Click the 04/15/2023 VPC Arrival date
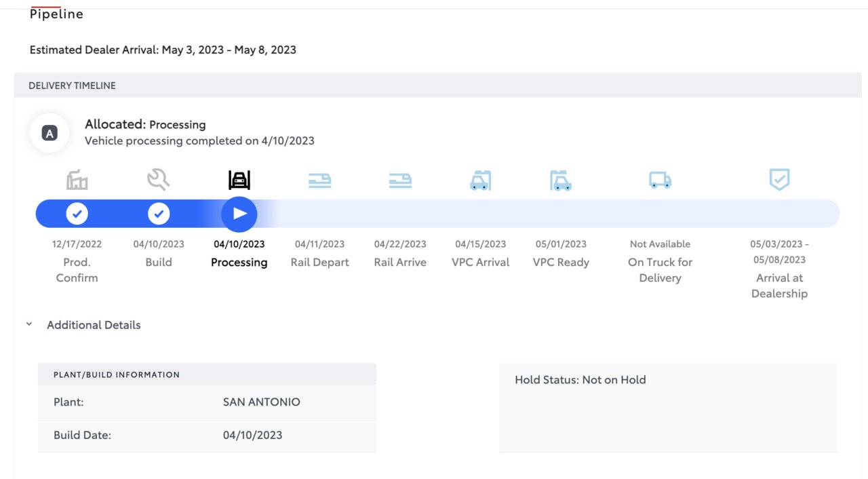Screen dimensions: 868x479 [x=481, y=244]
